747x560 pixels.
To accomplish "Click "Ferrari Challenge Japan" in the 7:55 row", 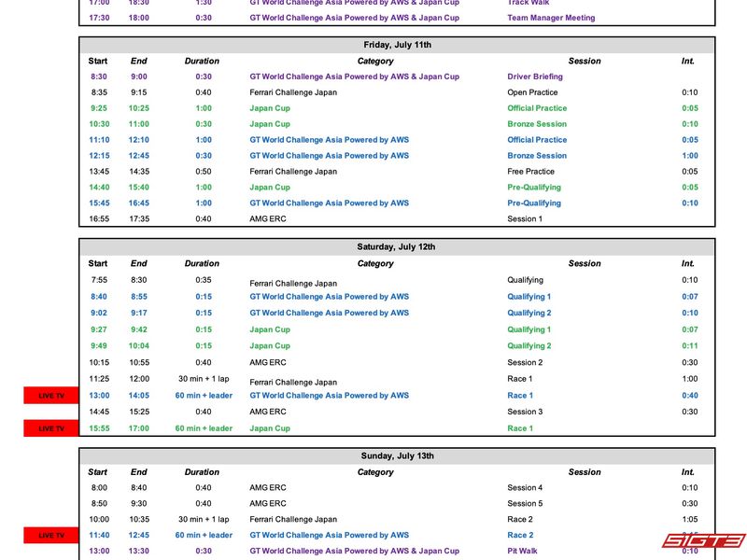I will point(293,284).
